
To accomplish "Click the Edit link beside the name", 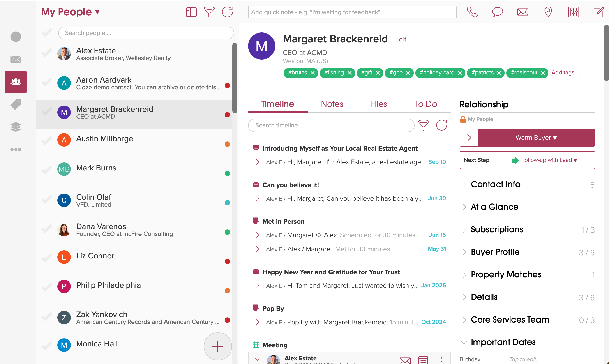I will [401, 39].
